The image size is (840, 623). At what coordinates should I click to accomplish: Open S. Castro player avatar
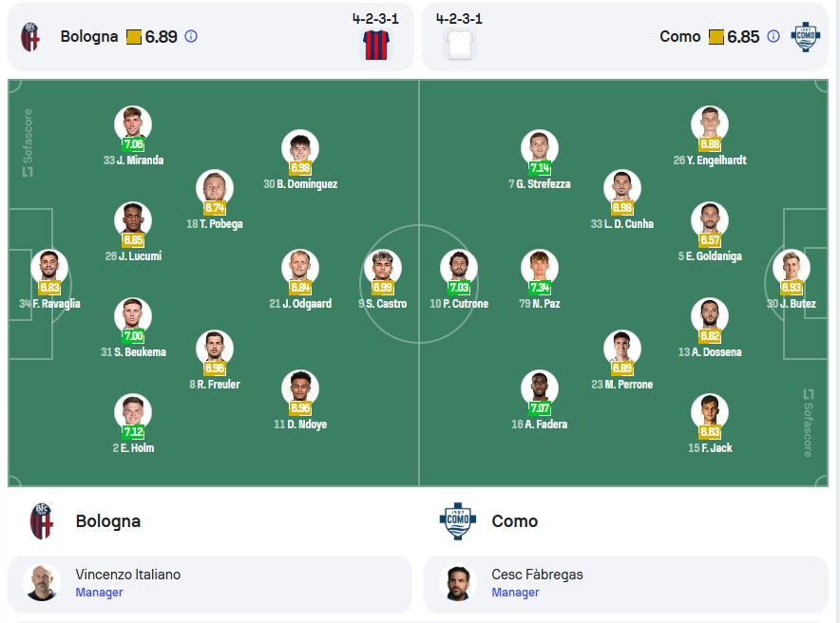(x=383, y=268)
